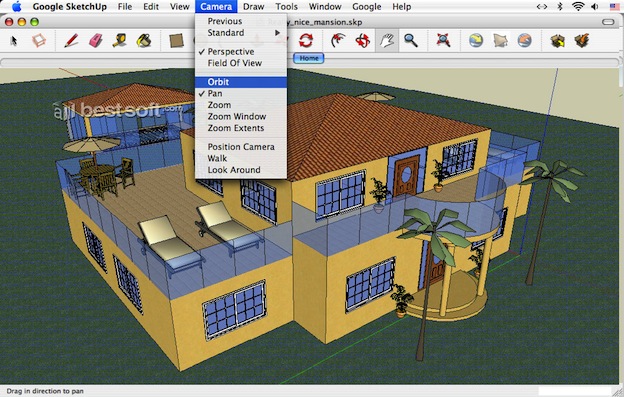Pick the Select arrow tool
The height and width of the screenshot is (397, 624).
[x=14, y=41]
